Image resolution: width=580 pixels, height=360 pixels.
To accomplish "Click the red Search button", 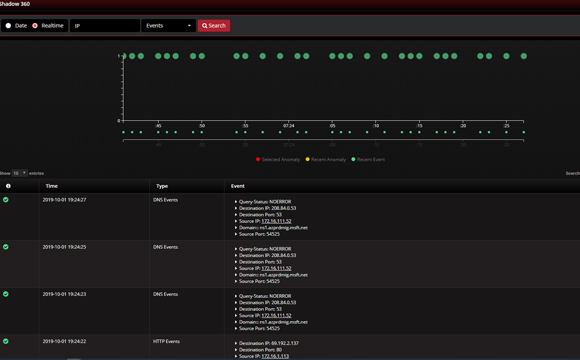I will coord(214,26).
